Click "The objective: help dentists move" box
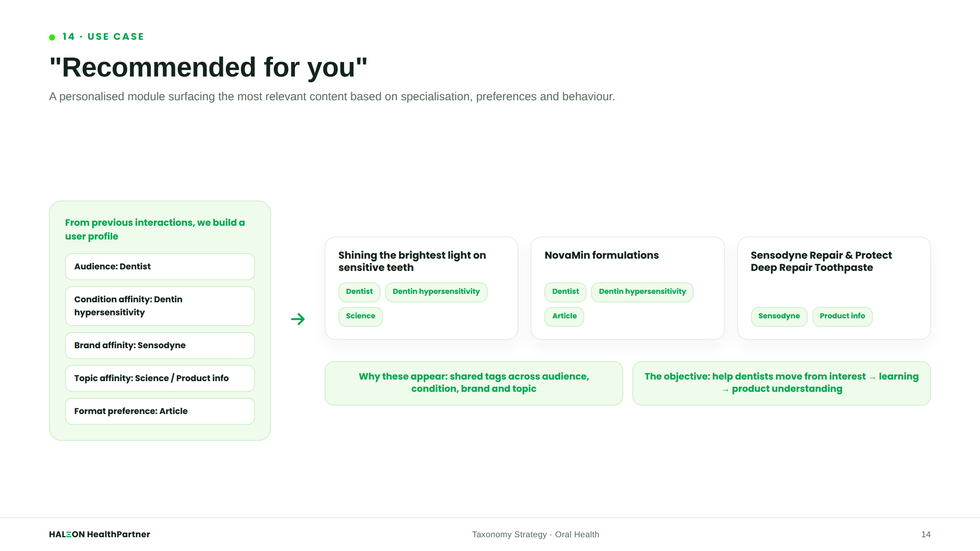The height and width of the screenshot is (551, 980). pyautogui.click(x=782, y=383)
